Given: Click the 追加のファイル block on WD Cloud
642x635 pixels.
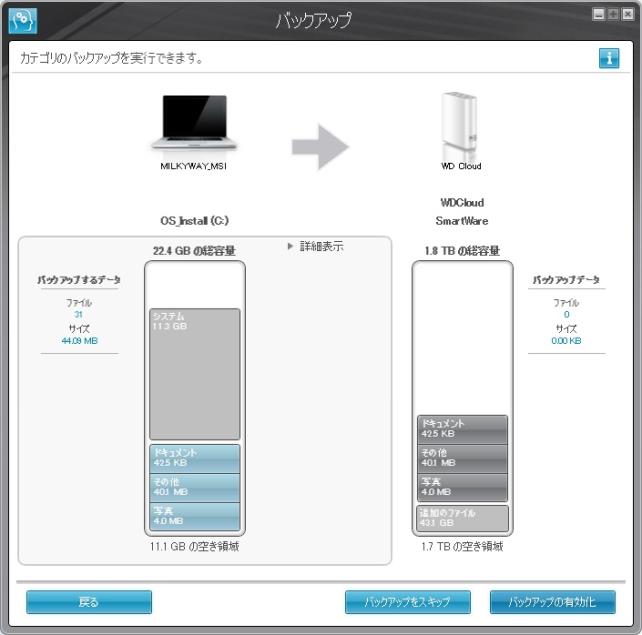Looking at the screenshot, I should tap(462, 518).
